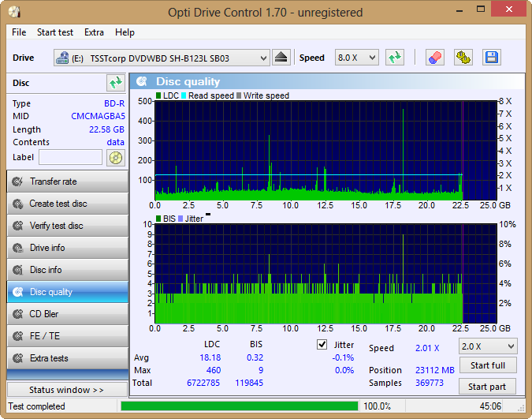This screenshot has height=419, width=532.
Task: Open the Start test menu
Action: [55, 32]
